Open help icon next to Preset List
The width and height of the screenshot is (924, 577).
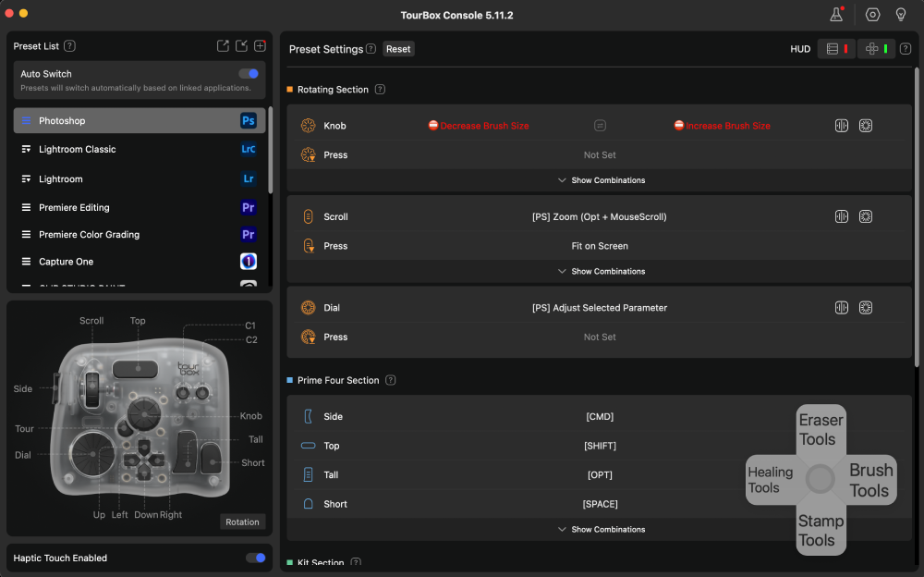(69, 46)
